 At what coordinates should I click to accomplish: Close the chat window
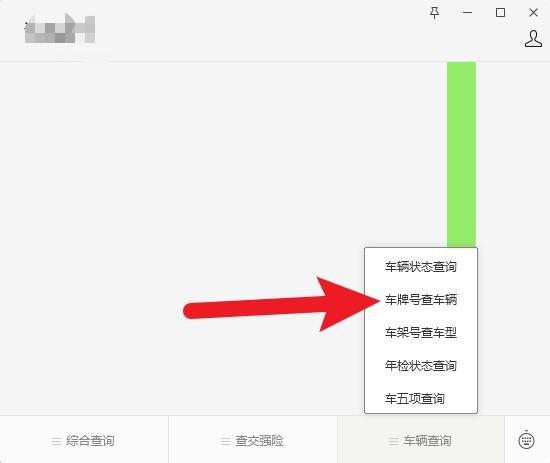click(533, 13)
